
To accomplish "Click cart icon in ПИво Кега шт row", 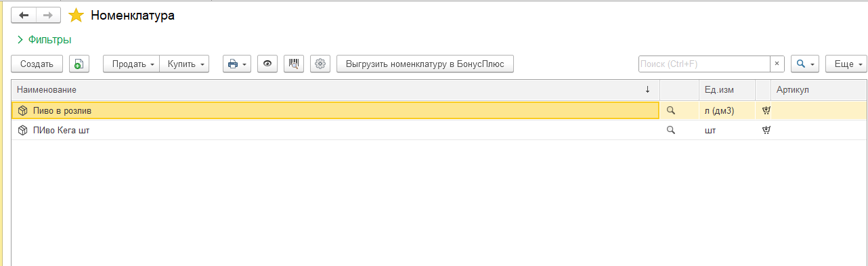I will (766, 130).
